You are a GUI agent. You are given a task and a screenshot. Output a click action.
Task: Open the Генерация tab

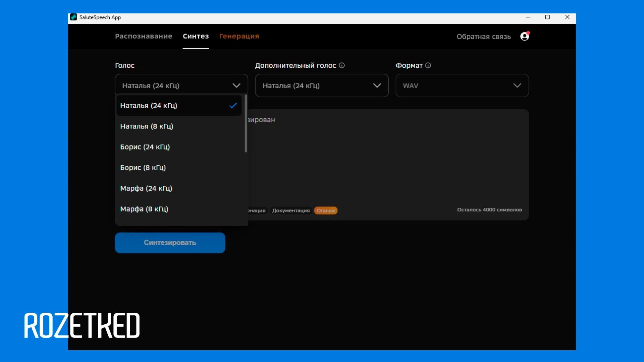[239, 36]
